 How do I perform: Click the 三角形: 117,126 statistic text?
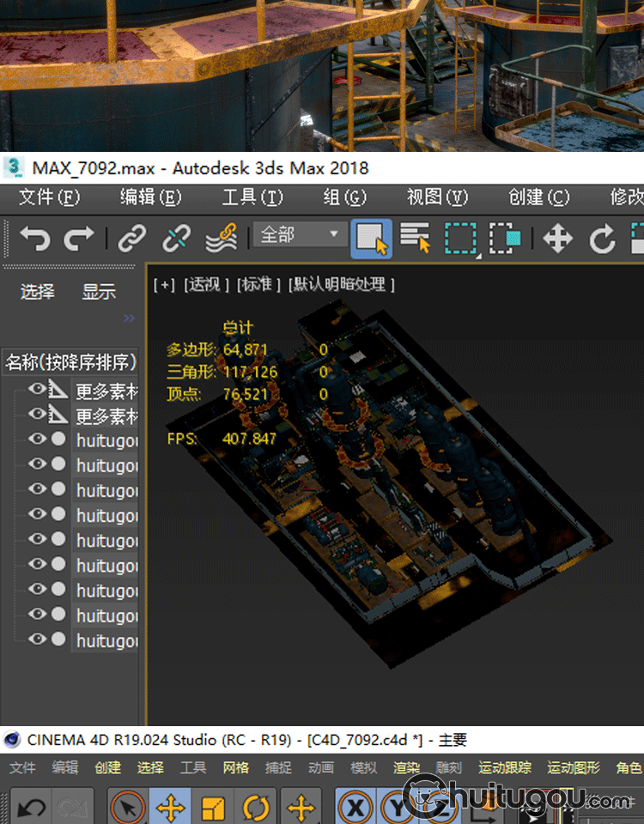click(222, 372)
